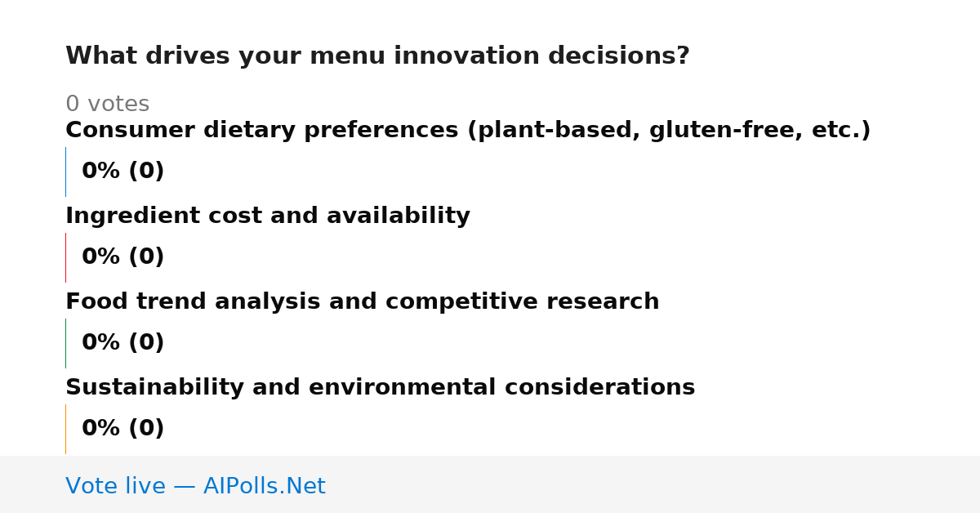Screen dimensions: 980x513
Task: Click the blue bar for dietary preferences
Action: click(65, 172)
